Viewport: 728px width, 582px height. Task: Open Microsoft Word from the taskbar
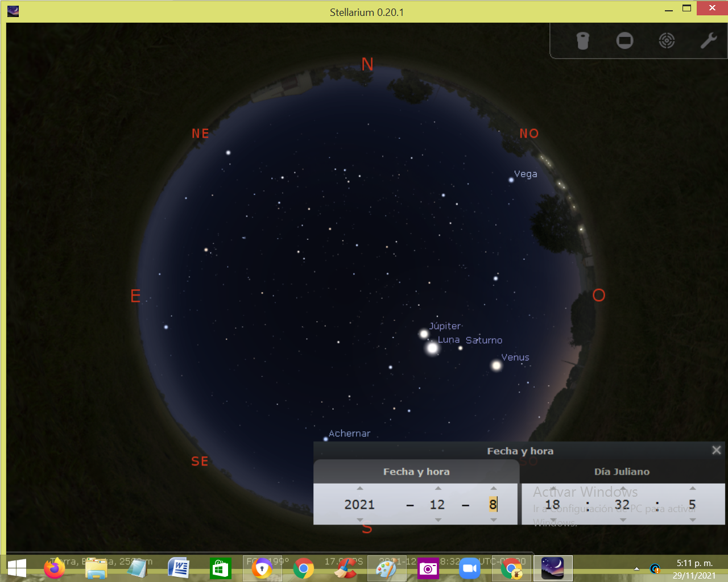pyautogui.click(x=179, y=568)
